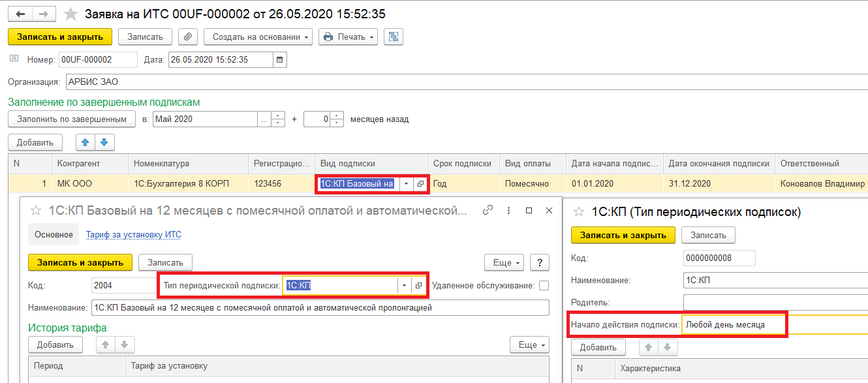Get link icon in tariff window header

[x=487, y=210]
